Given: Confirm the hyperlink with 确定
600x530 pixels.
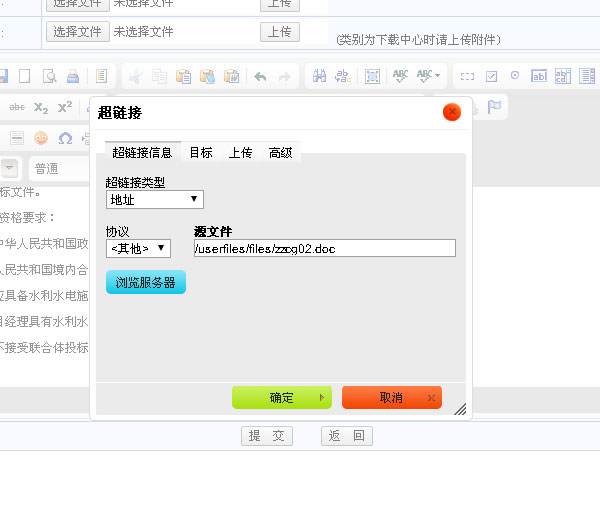Looking at the screenshot, I should coord(281,398).
